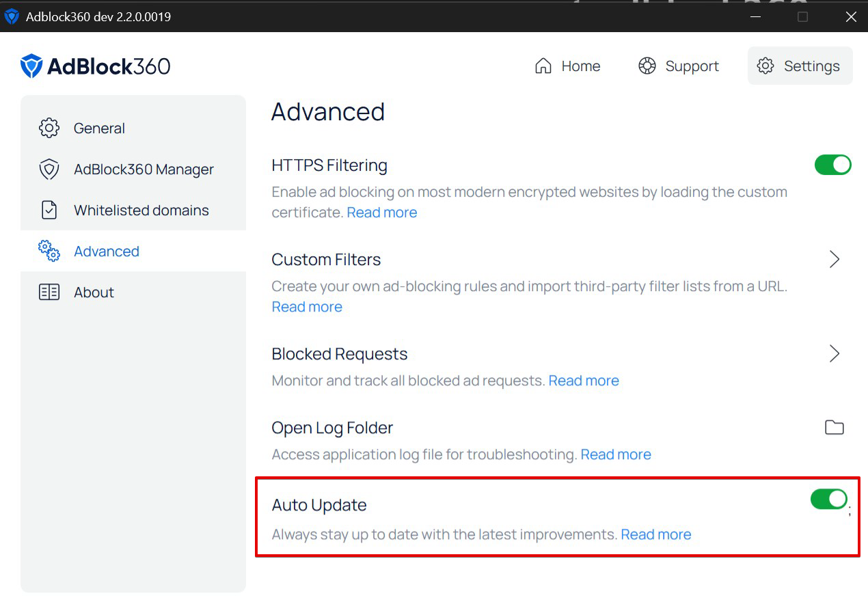Minimize the Adblock360 window
The height and width of the screenshot is (613, 868).
coord(755,16)
